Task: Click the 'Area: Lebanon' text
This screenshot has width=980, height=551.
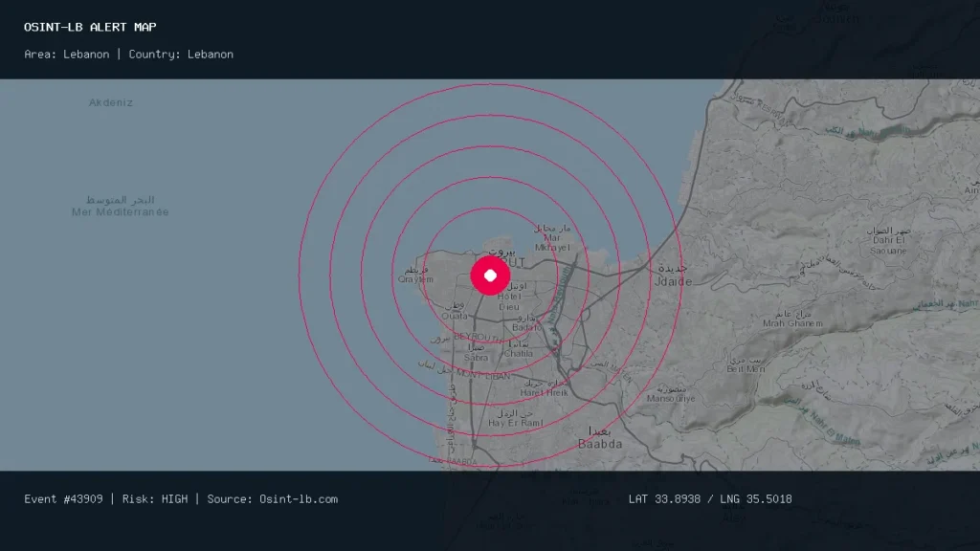Action: (x=66, y=55)
